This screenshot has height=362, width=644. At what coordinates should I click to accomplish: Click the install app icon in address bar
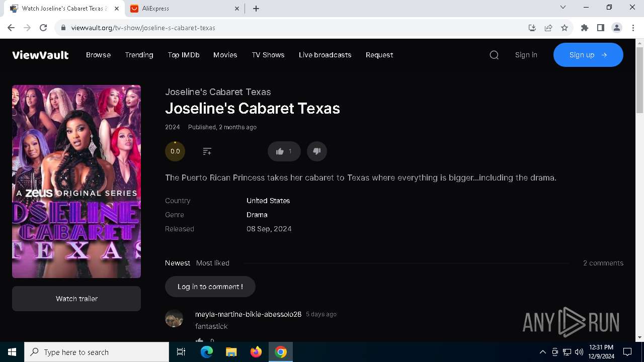[532, 28]
